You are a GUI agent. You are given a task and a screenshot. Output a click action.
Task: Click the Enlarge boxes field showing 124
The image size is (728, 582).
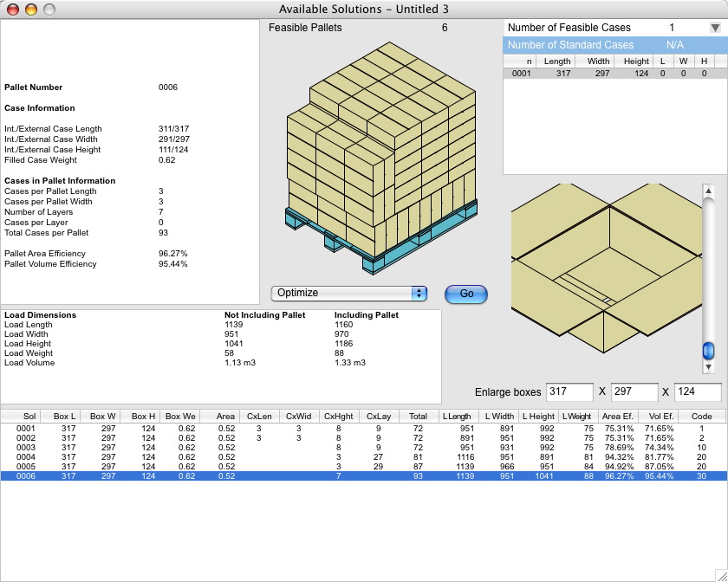coord(698,391)
